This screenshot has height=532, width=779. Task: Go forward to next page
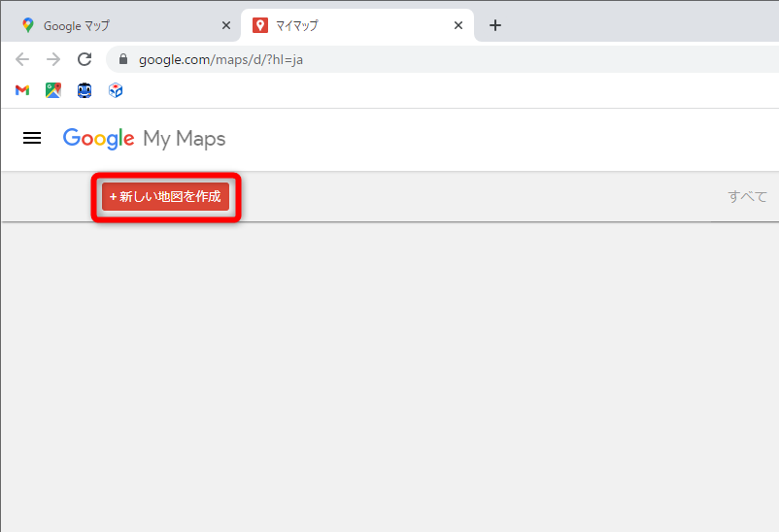tap(53, 59)
